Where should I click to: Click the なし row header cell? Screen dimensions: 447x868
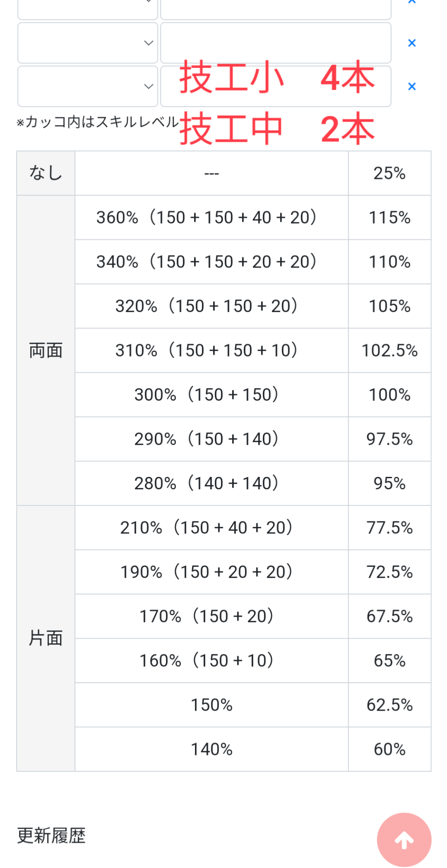46,173
